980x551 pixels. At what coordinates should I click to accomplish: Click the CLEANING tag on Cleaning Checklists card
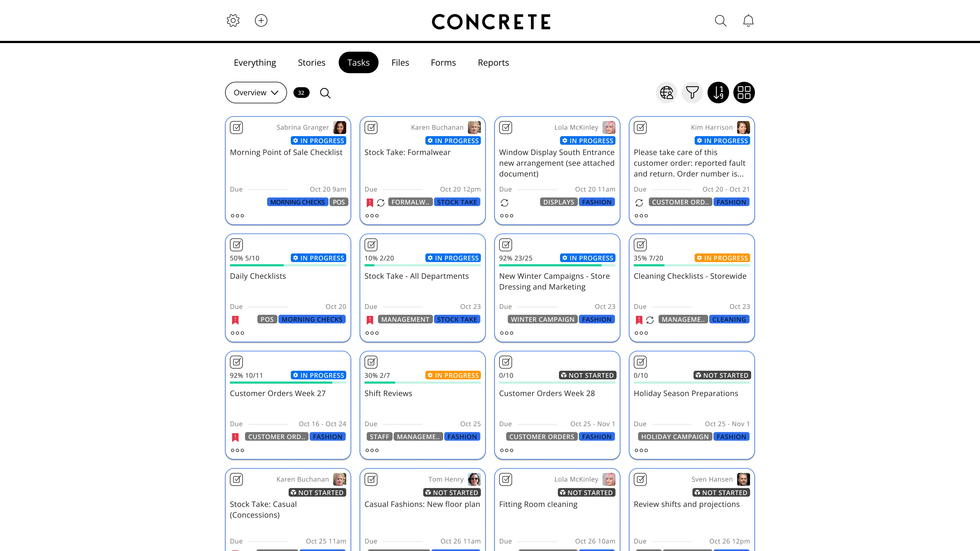tap(729, 319)
